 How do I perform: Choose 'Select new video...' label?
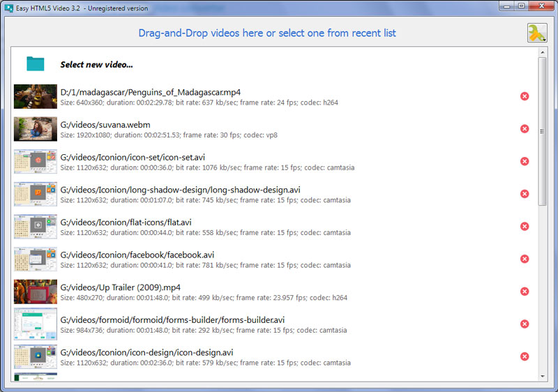click(x=96, y=64)
